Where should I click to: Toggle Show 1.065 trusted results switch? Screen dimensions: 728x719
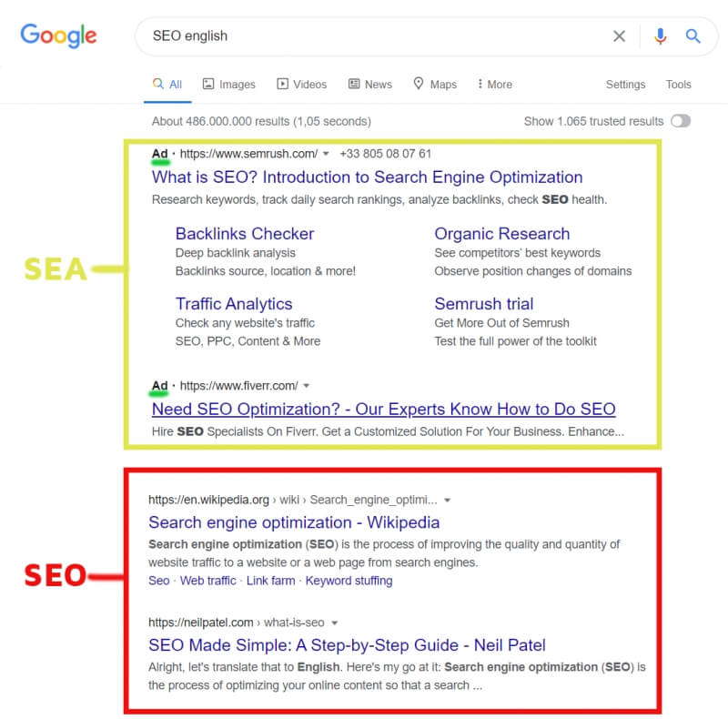(x=681, y=121)
